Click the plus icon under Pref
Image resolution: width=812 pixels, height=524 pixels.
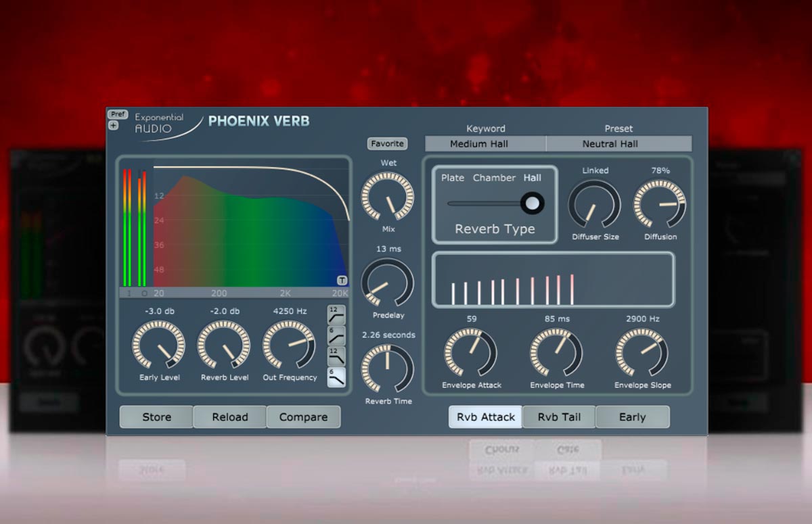[113, 125]
